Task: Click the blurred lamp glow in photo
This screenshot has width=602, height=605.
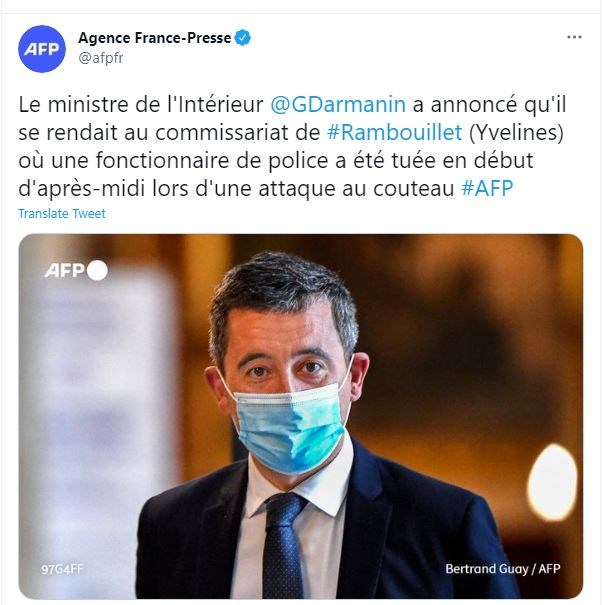Action: (552, 482)
